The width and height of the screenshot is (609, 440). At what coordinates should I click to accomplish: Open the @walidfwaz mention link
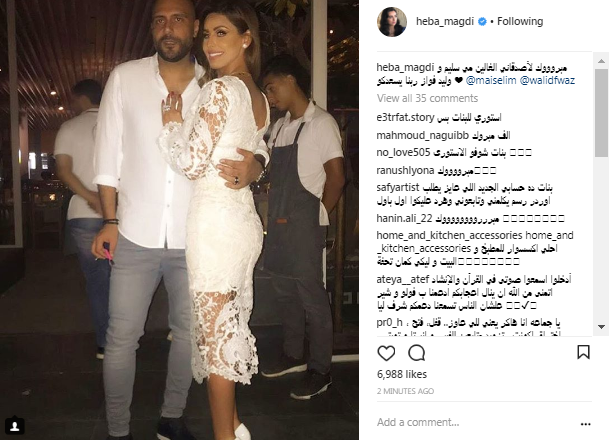coord(547,81)
